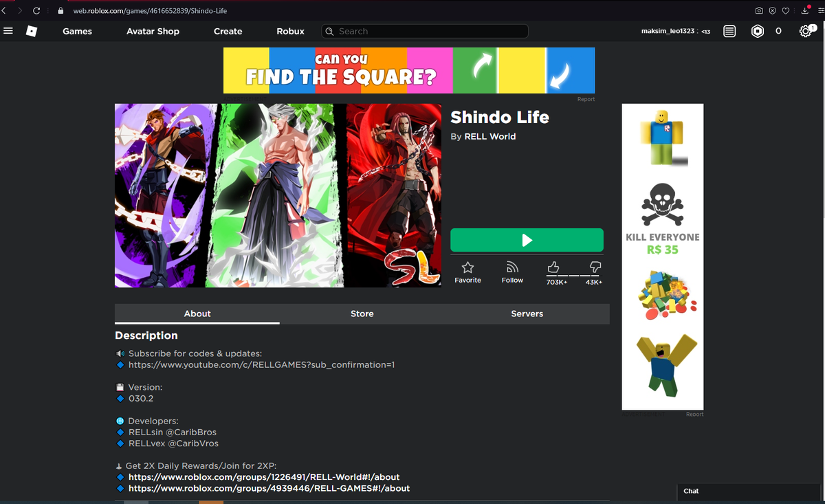
Task: Click the RELLsin @CaribBros developer line
Action: pos(173,432)
